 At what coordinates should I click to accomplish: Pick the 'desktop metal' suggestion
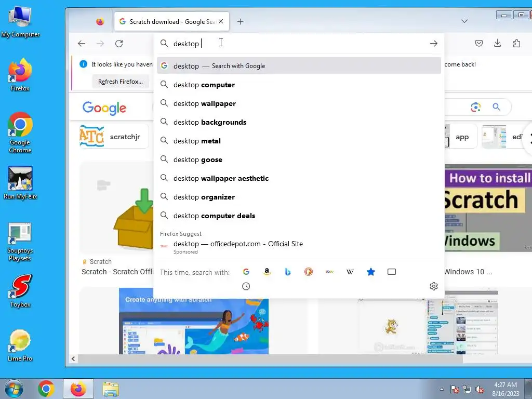coord(299,141)
